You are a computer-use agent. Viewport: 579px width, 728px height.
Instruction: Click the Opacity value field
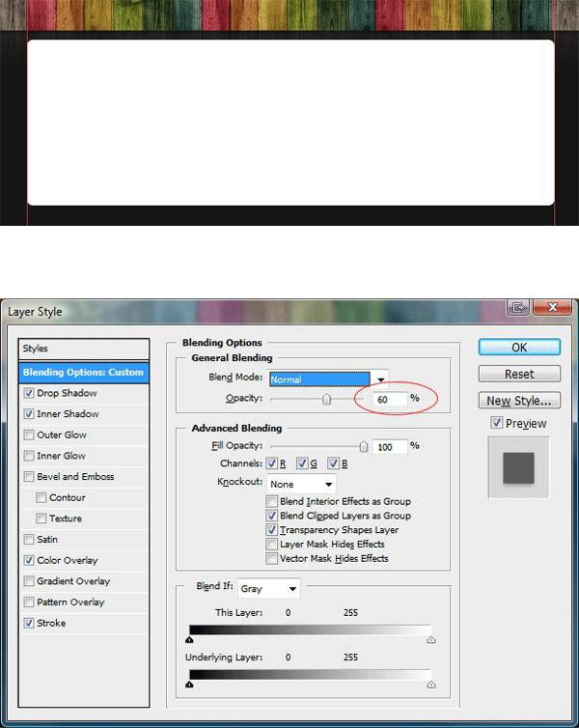tap(389, 400)
